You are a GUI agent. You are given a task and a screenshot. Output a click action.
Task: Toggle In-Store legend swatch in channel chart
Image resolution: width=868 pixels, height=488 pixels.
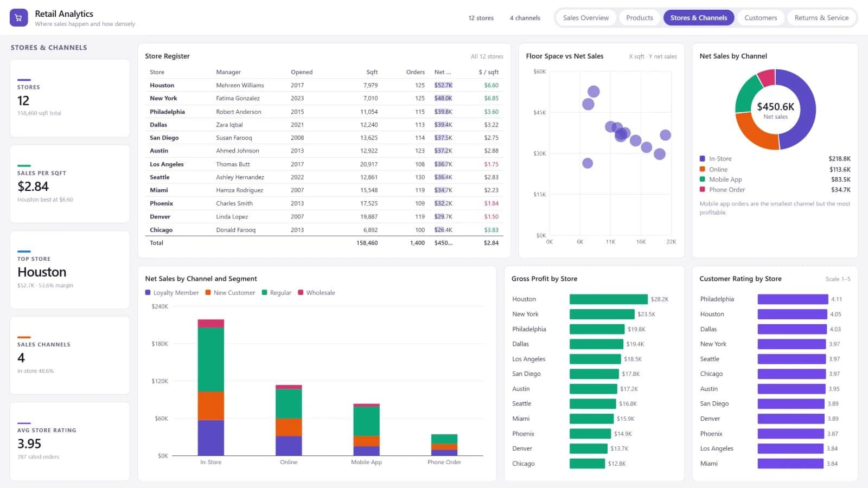(703, 159)
